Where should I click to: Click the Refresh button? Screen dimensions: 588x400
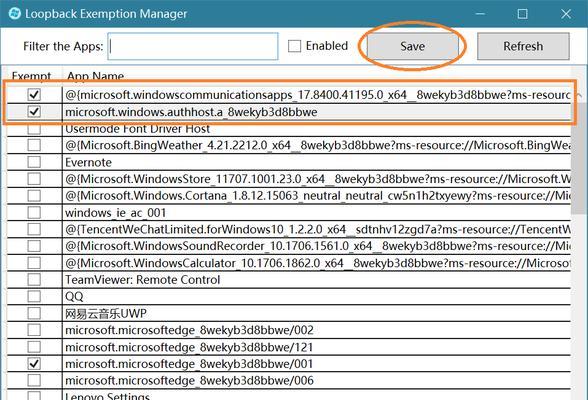pos(523,46)
